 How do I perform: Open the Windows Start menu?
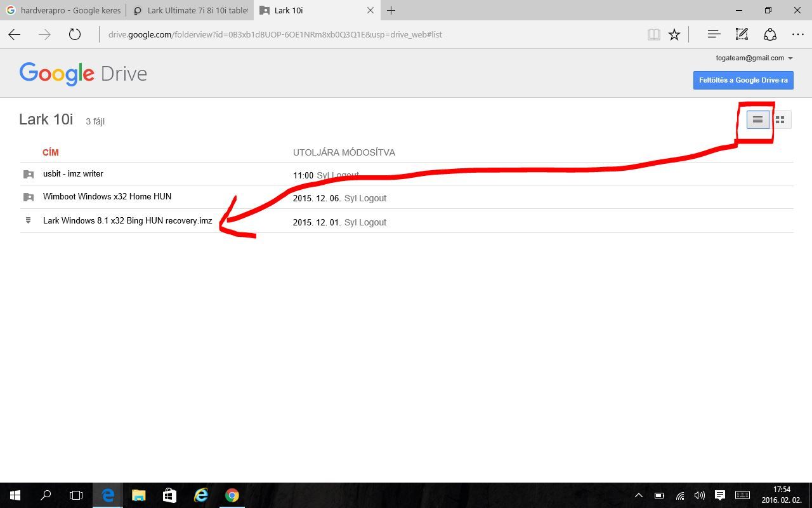(x=15, y=495)
